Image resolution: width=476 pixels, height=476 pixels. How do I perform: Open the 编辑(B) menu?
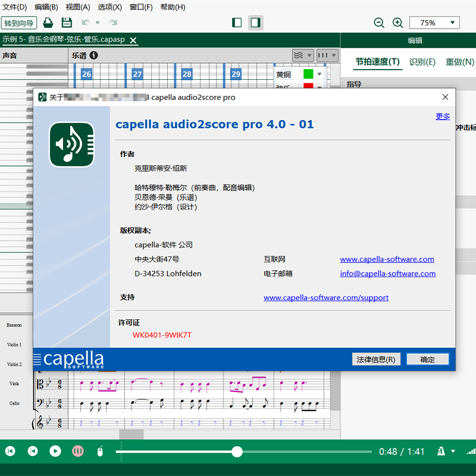point(46,7)
